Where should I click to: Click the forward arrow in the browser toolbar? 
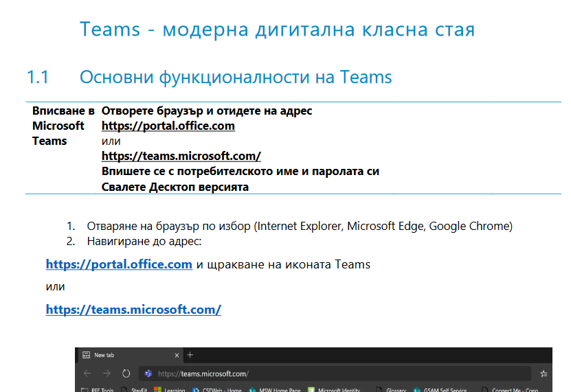tap(107, 373)
